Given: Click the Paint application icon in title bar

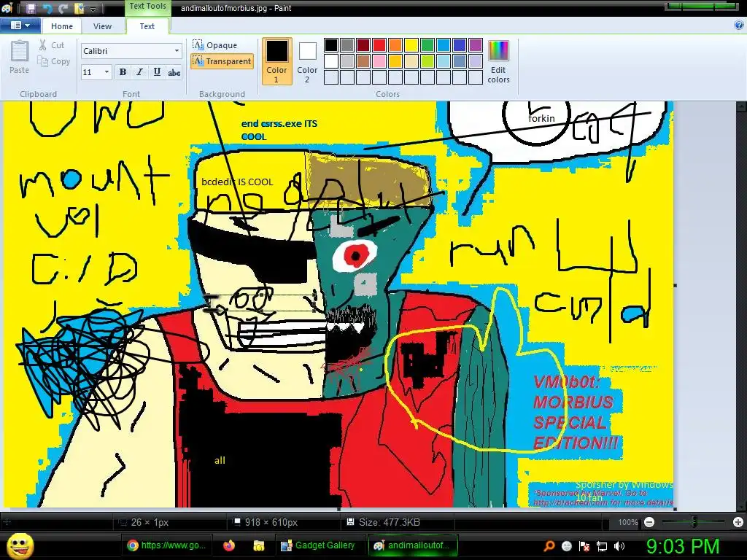Looking at the screenshot, I should [7, 8].
